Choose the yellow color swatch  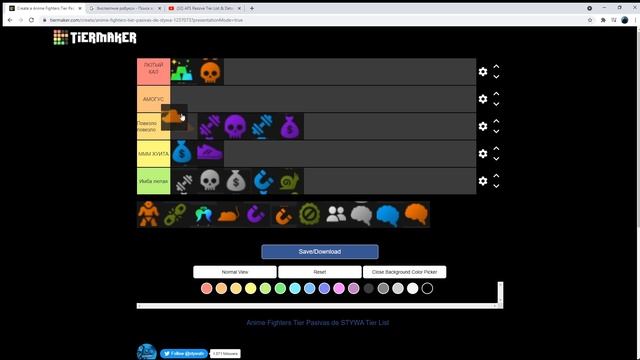(x=251, y=289)
